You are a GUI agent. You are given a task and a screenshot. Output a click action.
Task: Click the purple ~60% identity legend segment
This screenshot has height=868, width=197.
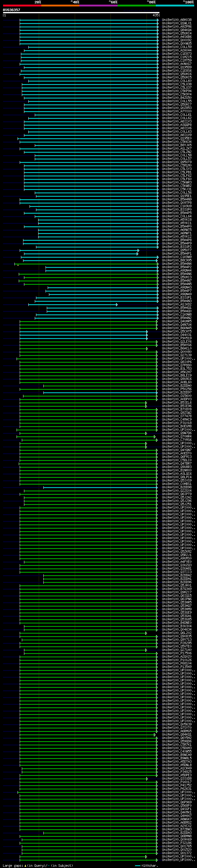coord(98,6)
